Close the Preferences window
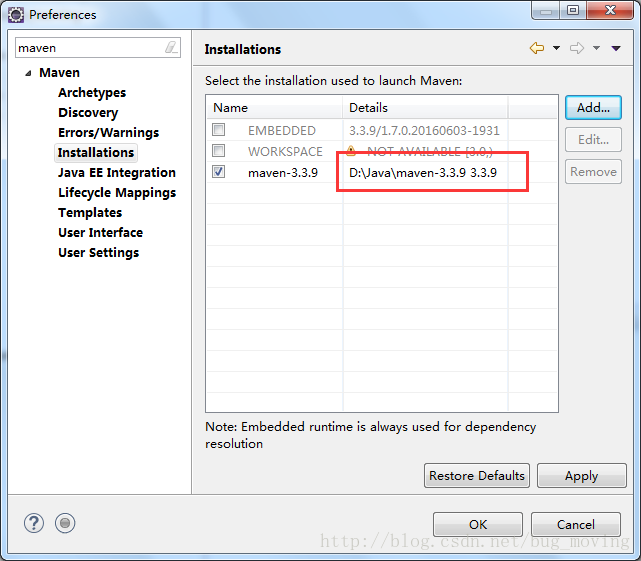The image size is (641, 561). point(610,10)
